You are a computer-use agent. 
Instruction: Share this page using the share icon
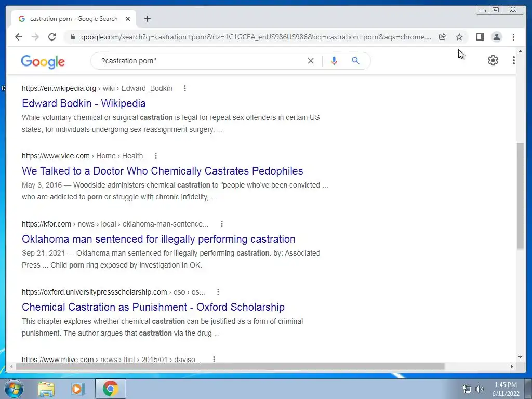click(x=442, y=37)
